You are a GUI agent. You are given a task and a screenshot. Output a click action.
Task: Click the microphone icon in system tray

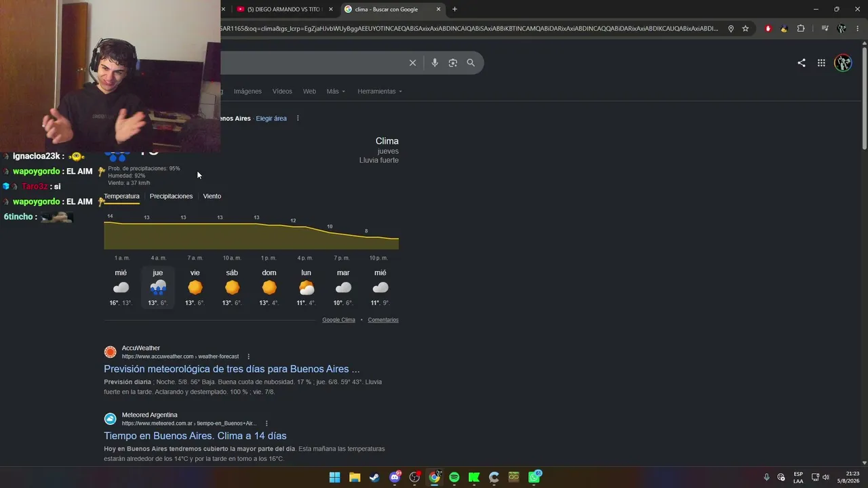pyautogui.click(x=767, y=477)
